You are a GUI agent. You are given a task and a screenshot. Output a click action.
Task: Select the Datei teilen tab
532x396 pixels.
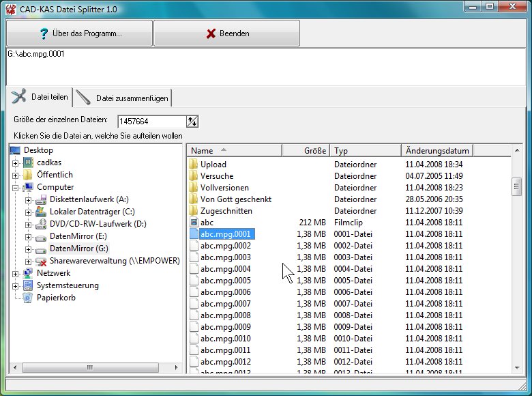40,98
